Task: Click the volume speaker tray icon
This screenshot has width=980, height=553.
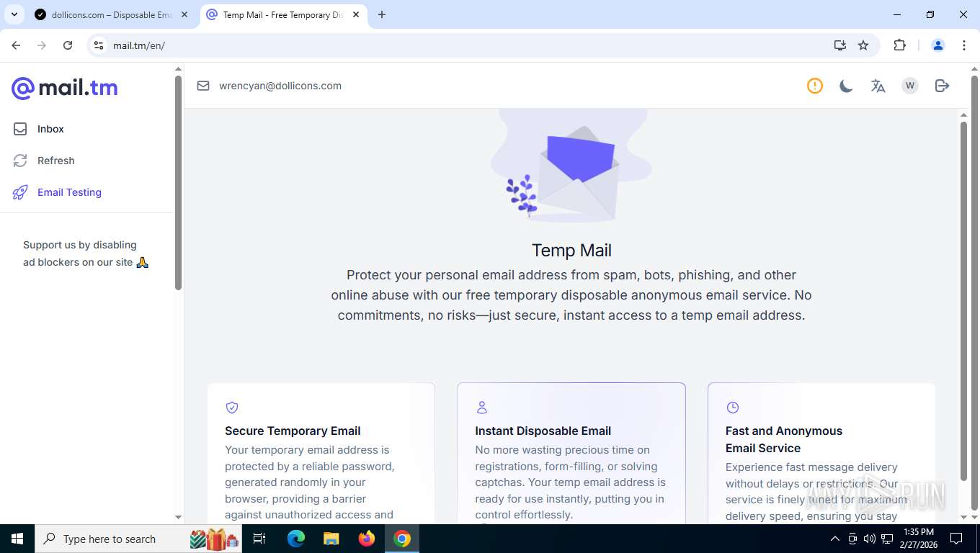Action: click(869, 539)
